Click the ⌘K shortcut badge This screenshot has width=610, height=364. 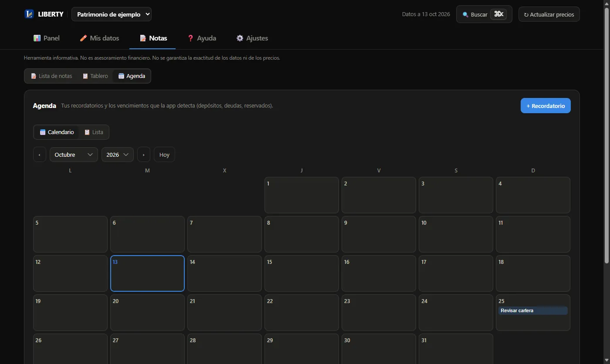coord(498,14)
